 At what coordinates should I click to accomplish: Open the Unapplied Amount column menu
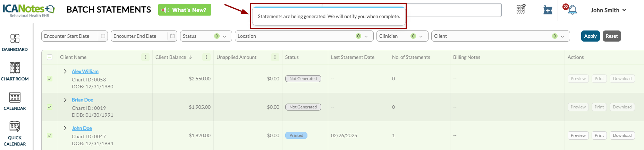[x=275, y=57]
